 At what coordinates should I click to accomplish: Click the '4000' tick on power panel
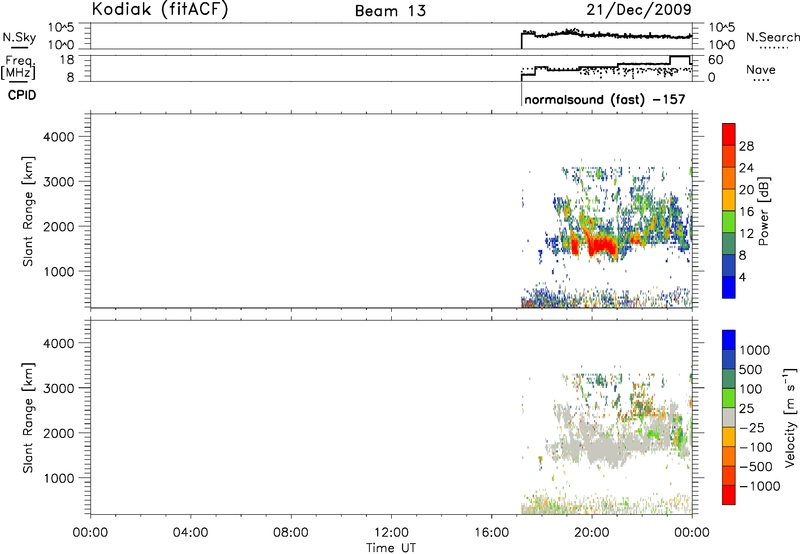coord(59,137)
